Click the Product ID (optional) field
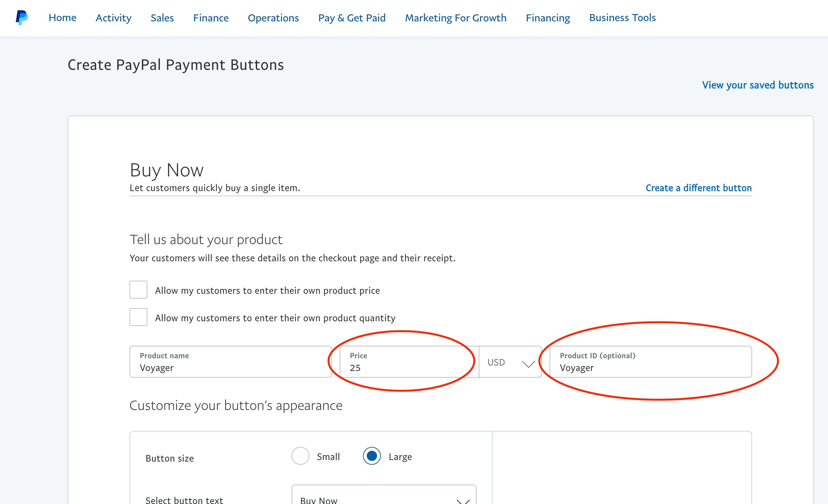Viewport: 828px width, 504px height. pyautogui.click(x=651, y=362)
